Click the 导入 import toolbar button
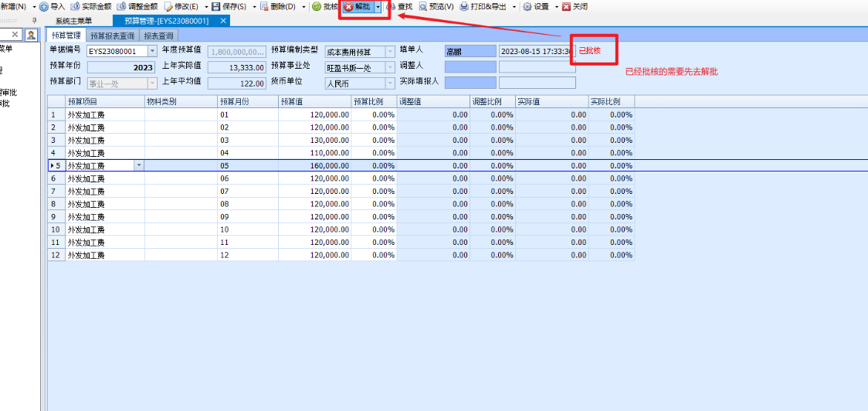 tap(52, 7)
